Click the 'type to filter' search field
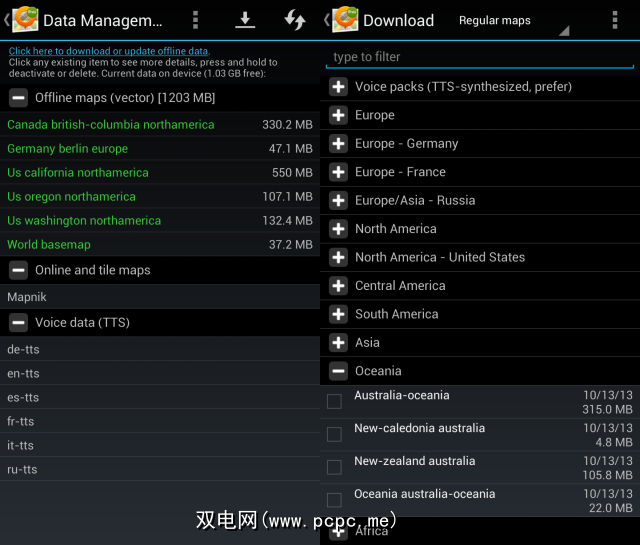The height and width of the screenshot is (545, 640). tap(480, 57)
